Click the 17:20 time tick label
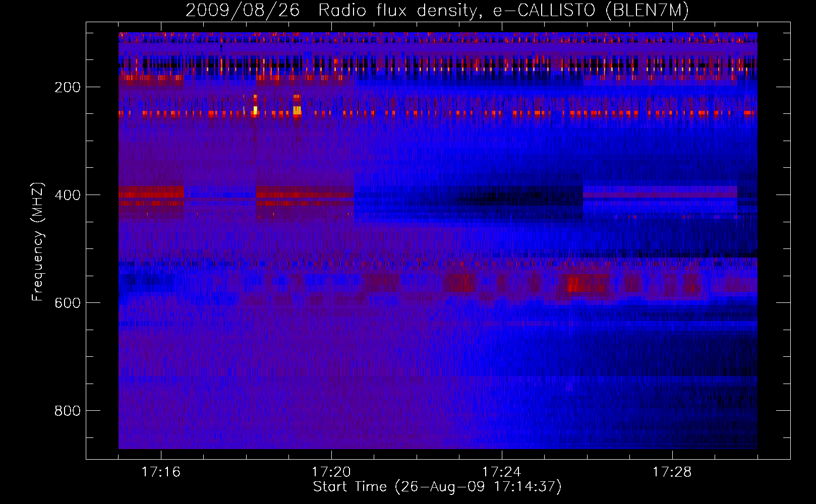 pos(331,472)
